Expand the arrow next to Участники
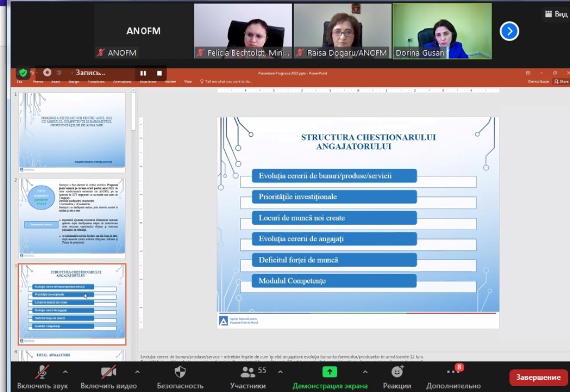 coord(280,371)
